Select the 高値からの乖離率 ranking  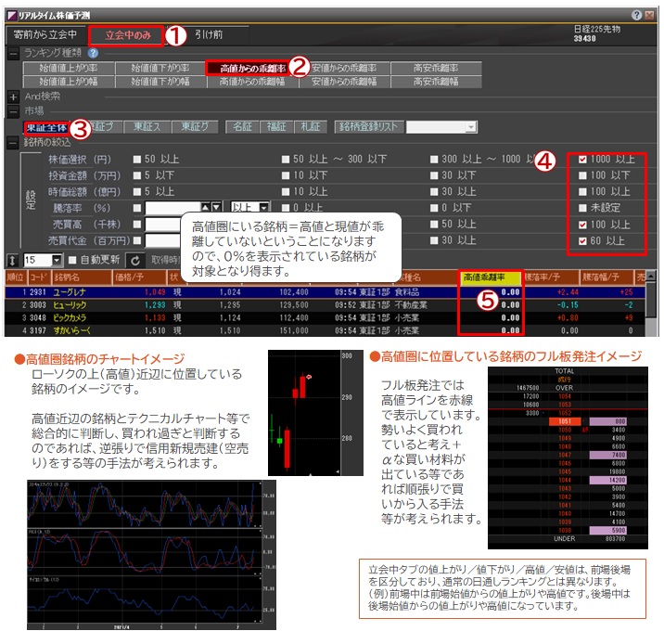(252, 69)
